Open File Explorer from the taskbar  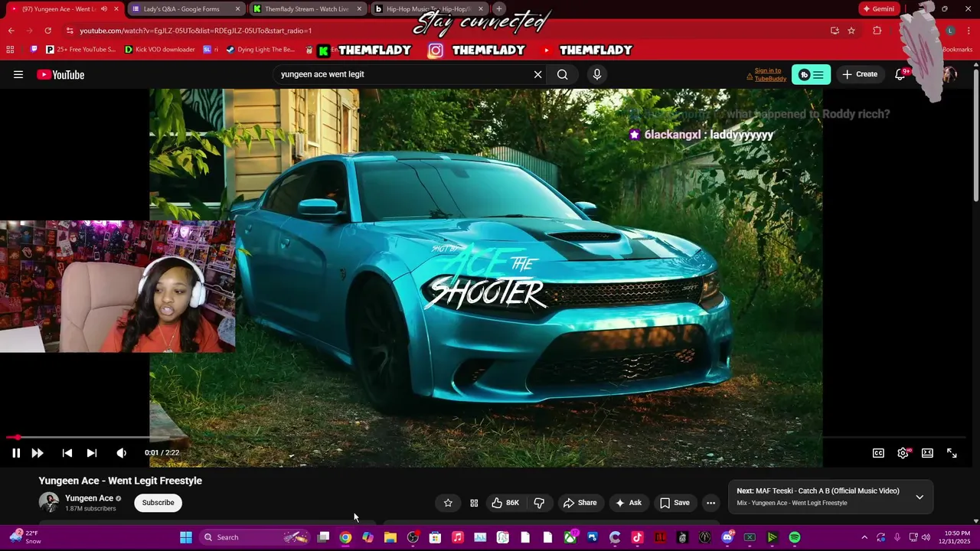(390, 537)
